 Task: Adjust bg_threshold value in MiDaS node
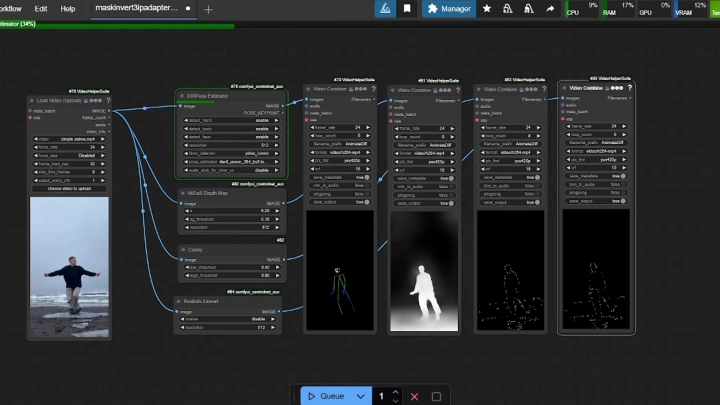(232, 219)
